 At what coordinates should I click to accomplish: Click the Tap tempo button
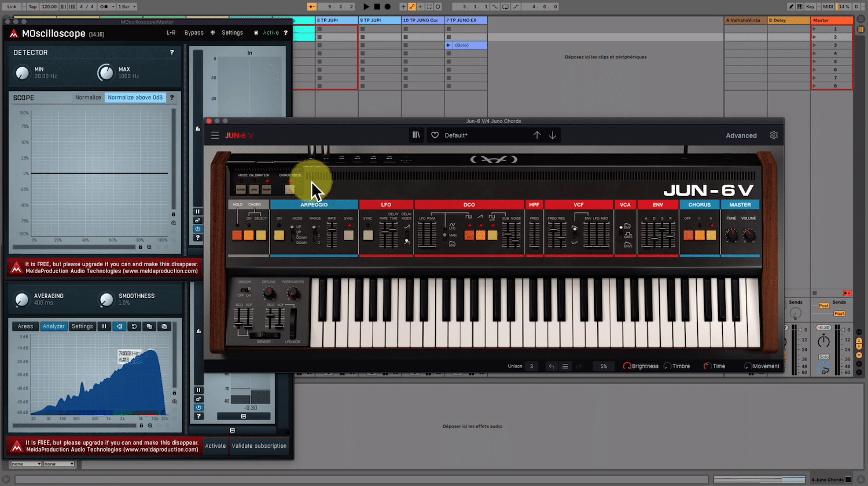click(32, 7)
